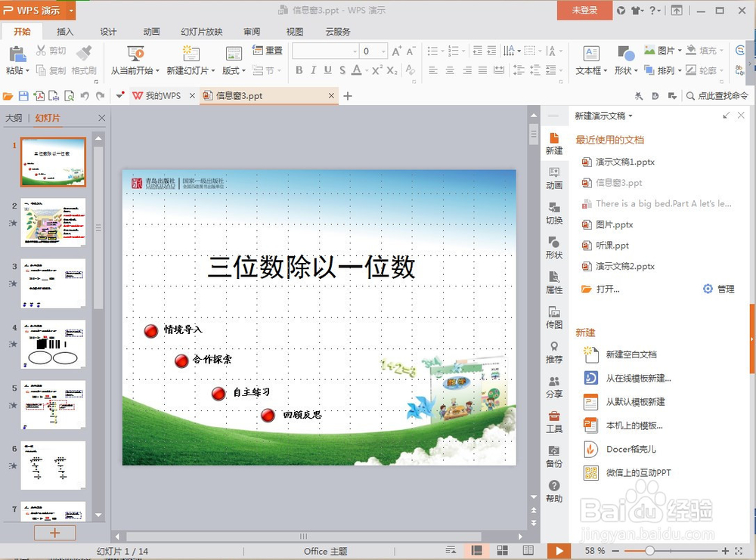The image size is (756, 560).
Task: Click the zoom in plus button
Action: (725, 550)
